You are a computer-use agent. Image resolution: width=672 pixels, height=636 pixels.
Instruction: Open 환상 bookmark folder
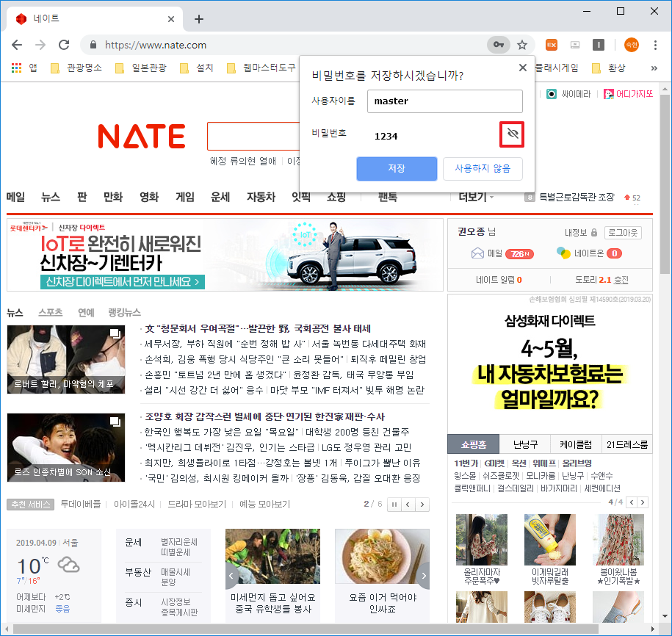609,68
